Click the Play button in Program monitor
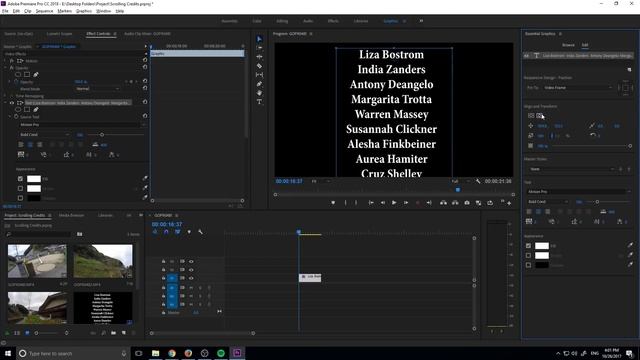The width and height of the screenshot is (640, 360). [394, 202]
